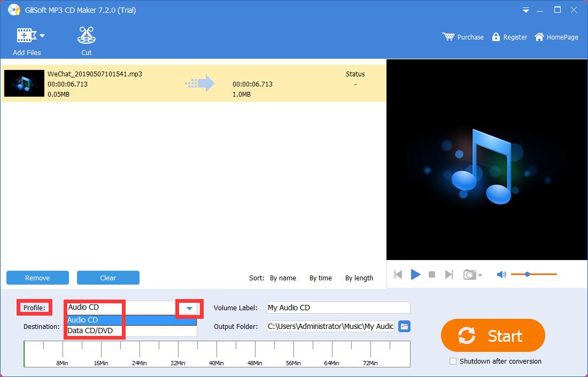Choose Audio CD from profile list
The image size is (588, 377).
131,320
